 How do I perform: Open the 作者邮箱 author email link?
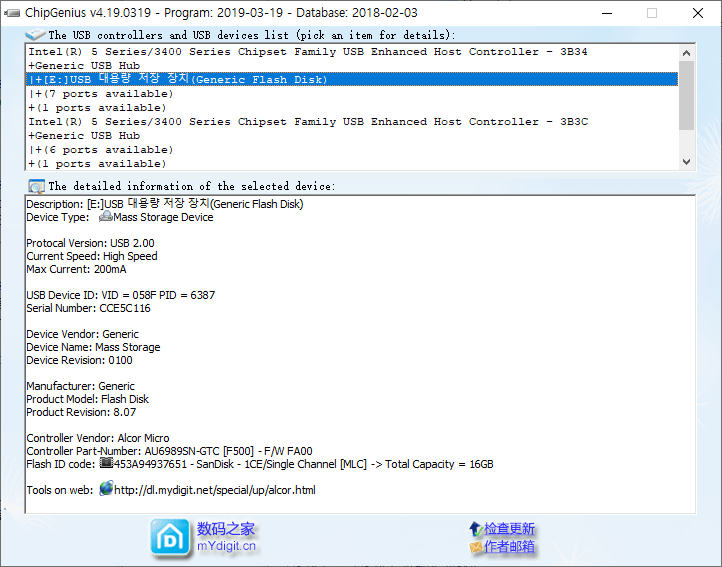(509, 547)
